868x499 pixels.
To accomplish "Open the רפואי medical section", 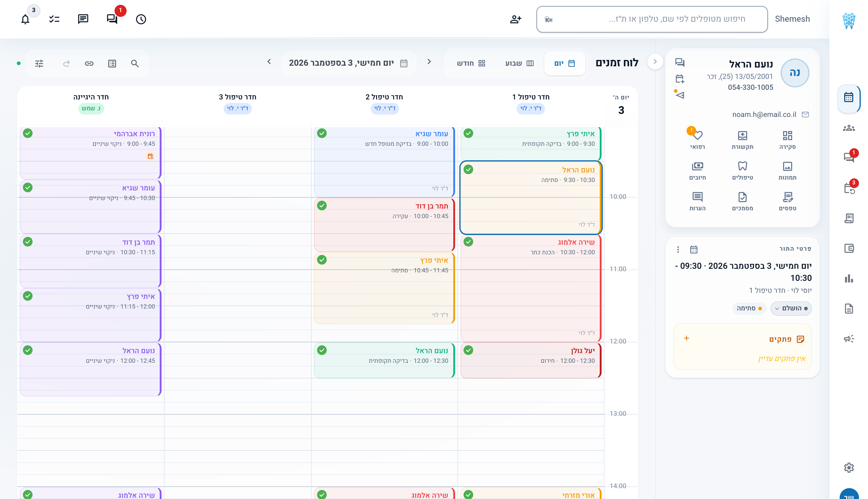I will [x=697, y=140].
